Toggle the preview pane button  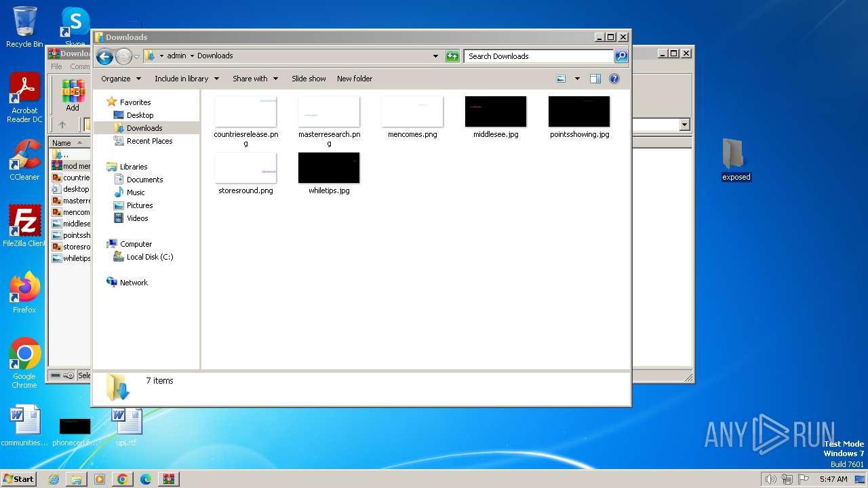(595, 79)
